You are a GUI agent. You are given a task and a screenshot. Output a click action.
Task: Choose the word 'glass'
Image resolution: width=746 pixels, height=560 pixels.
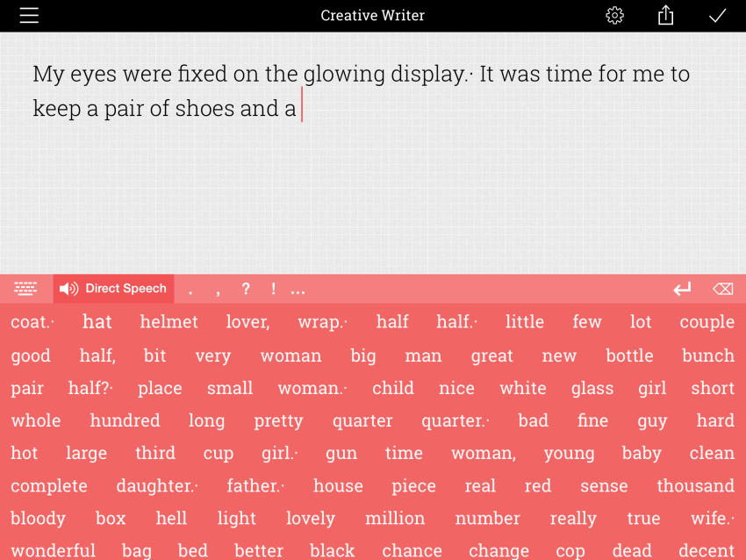pos(592,389)
